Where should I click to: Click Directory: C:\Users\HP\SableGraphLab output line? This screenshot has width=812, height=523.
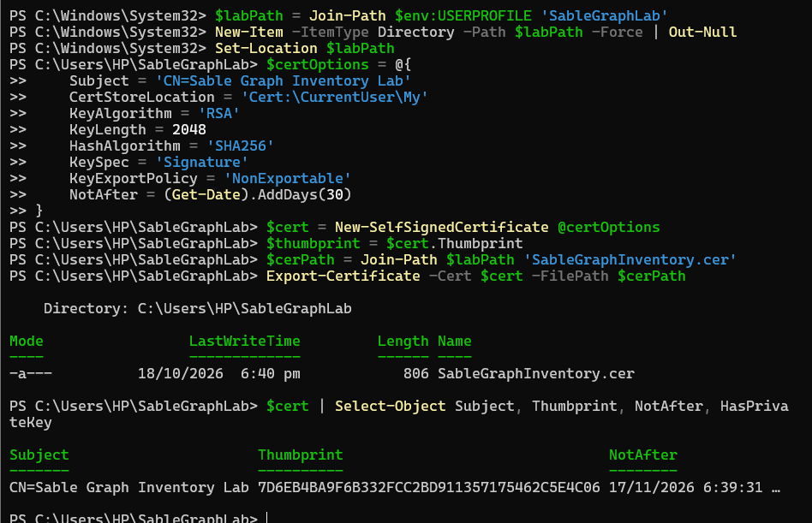197,308
